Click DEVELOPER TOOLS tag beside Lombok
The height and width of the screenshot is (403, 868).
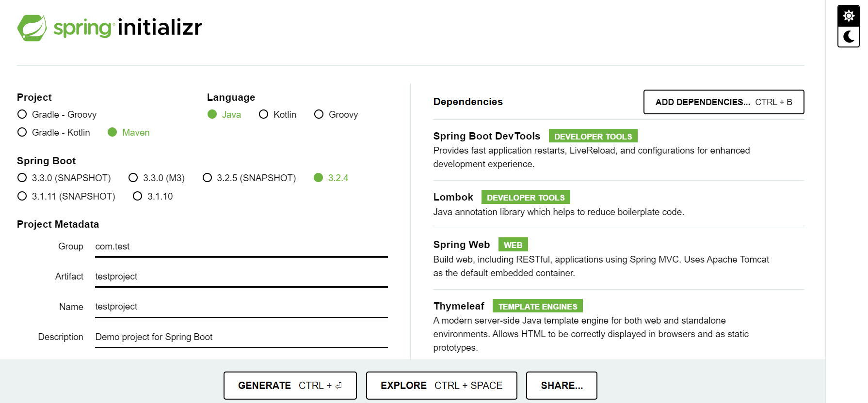pos(526,197)
